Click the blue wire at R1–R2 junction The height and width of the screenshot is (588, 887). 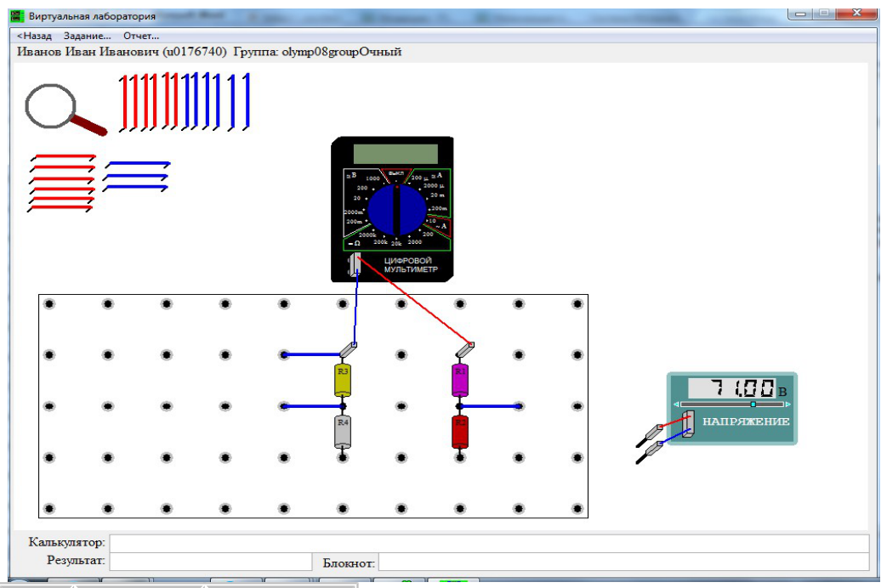(x=490, y=406)
